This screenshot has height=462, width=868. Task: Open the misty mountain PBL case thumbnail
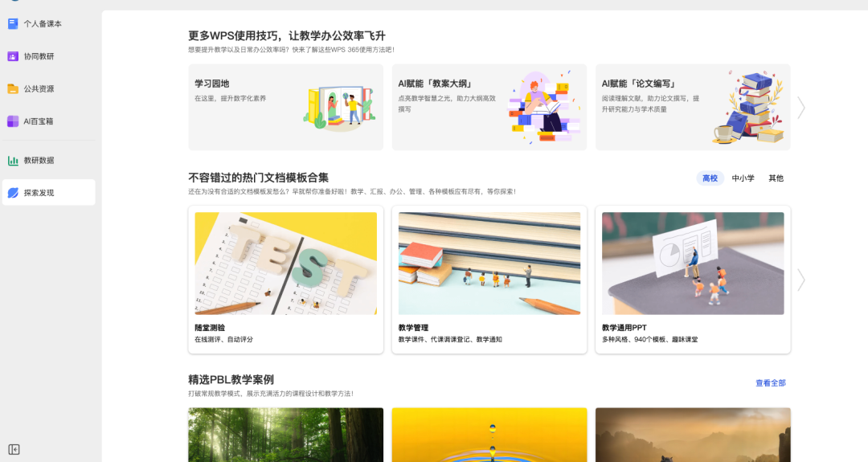pos(693,435)
